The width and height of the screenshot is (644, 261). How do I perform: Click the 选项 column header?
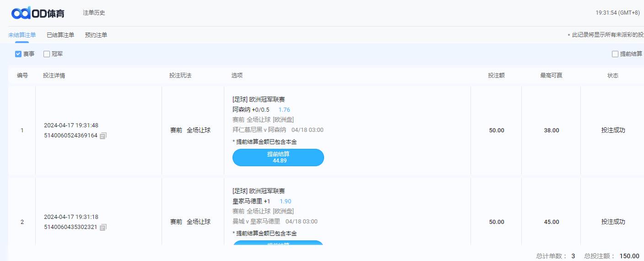point(237,76)
